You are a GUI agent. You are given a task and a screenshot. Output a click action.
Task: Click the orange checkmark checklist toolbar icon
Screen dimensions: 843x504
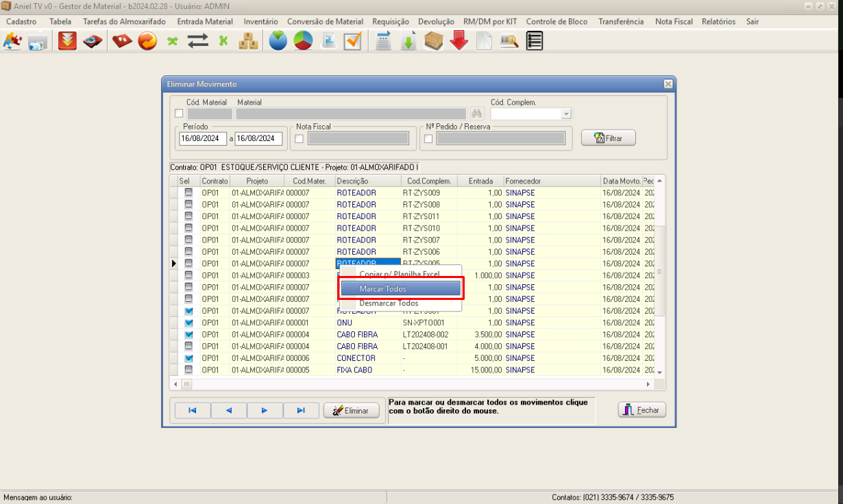point(353,42)
